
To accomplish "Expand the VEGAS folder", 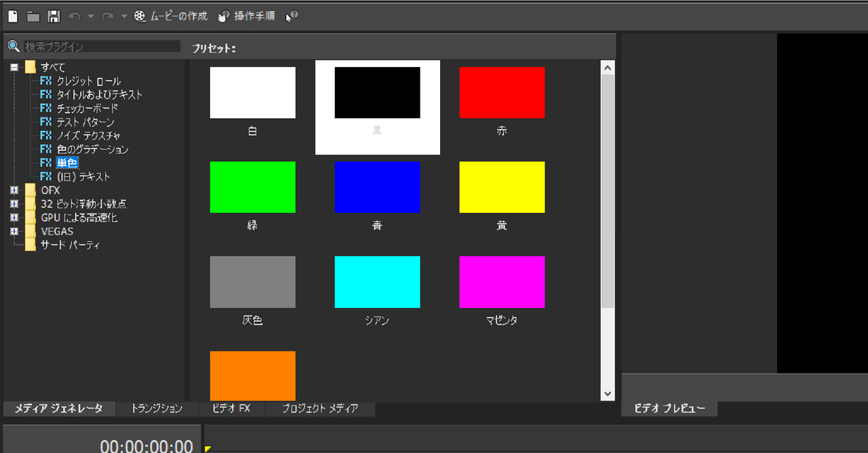I will coord(14,231).
